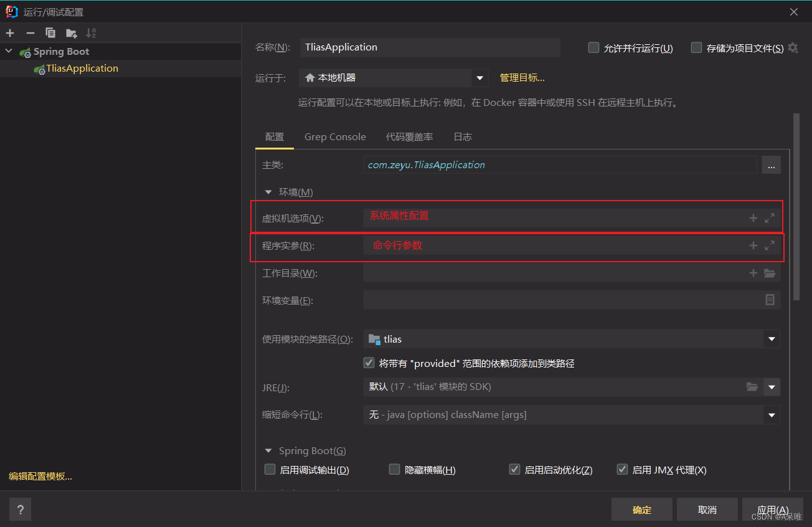
Task: Add a new run configuration
Action: tap(9, 32)
